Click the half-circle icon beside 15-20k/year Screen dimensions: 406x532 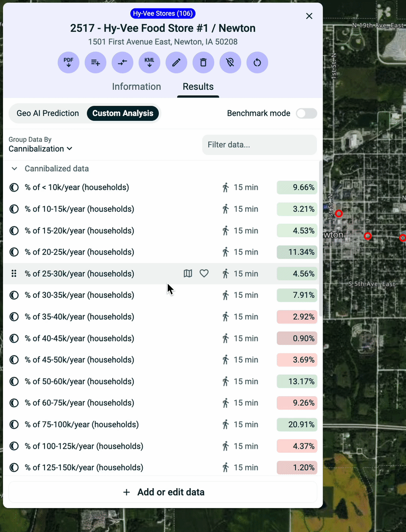(14, 231)
